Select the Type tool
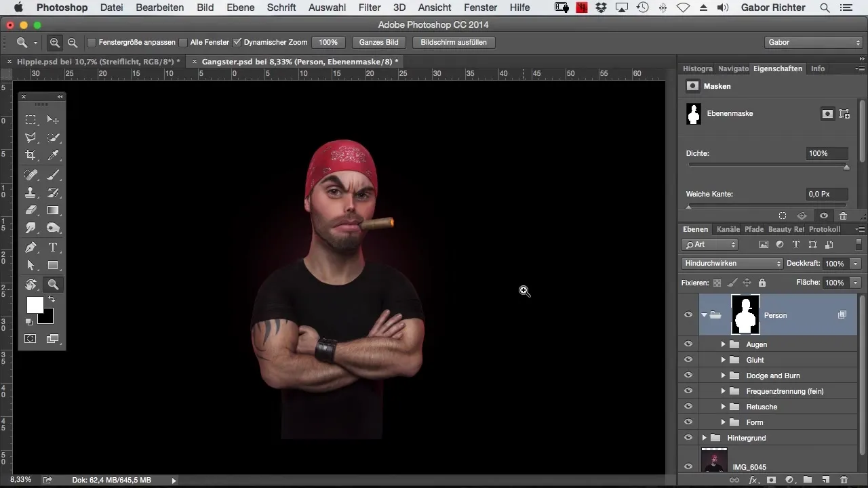868x488 pixels. click(x=53, y=247)
